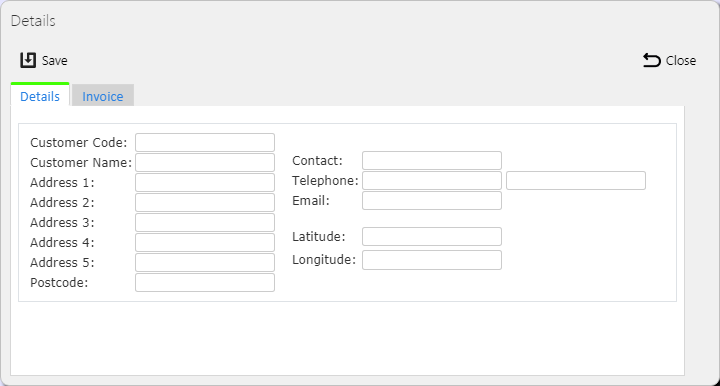Click the Save disk icon
Image resolution: width=720 pixels, height=386 pixels.
click(x=28, y=60)
